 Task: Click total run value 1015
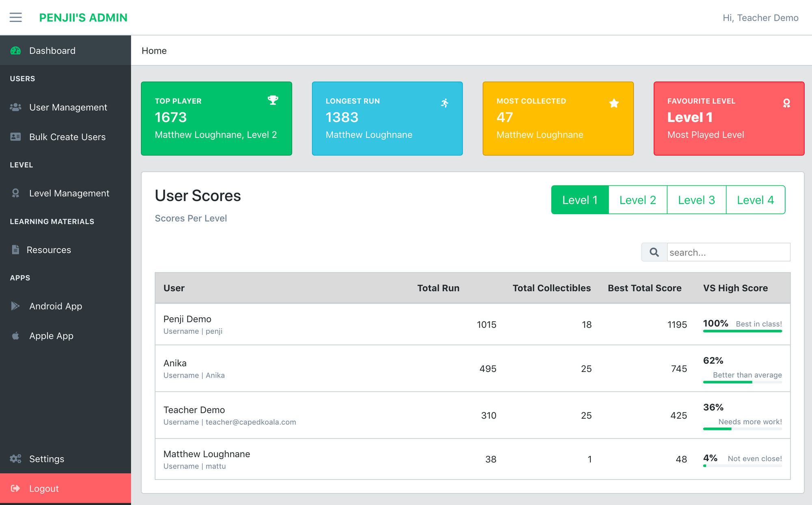(x=486, y=324)
